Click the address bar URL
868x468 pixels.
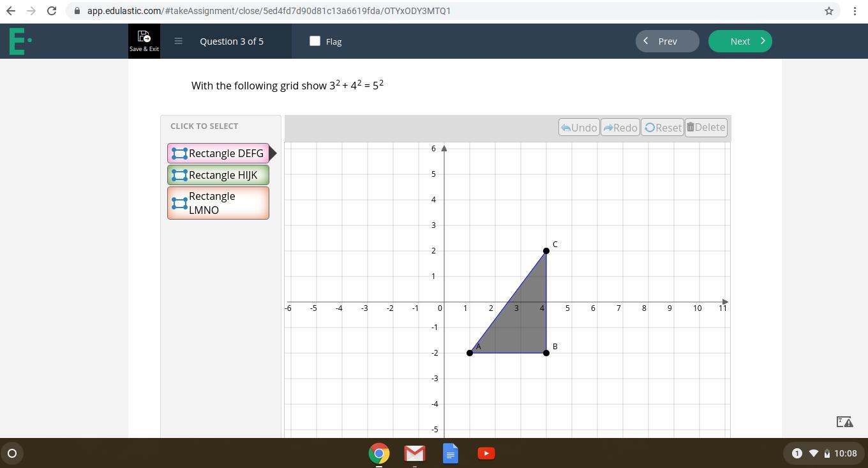click(269, 11)
